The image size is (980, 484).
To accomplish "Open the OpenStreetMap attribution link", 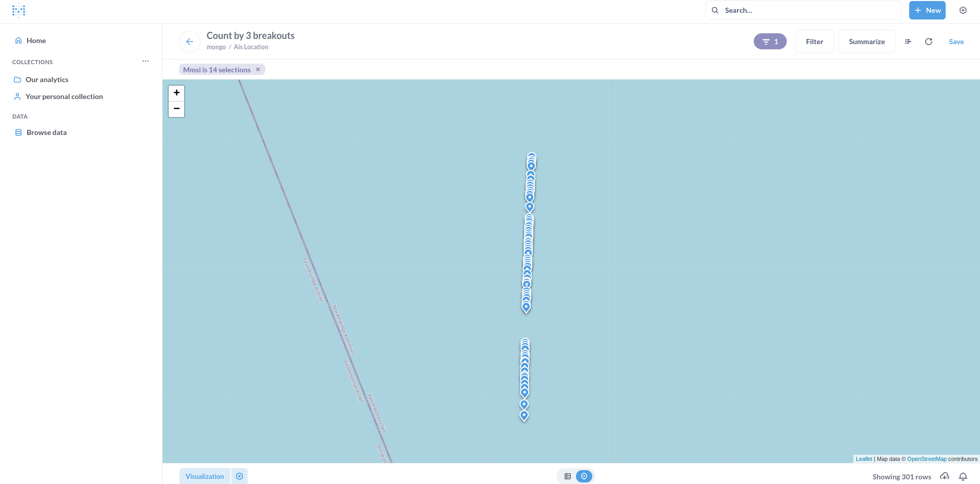I will pos(927,459).
